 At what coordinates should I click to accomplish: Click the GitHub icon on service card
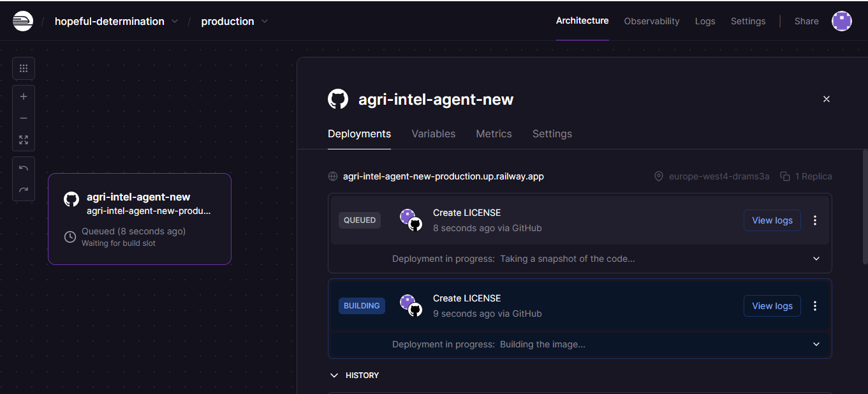(x=71, y=199)
